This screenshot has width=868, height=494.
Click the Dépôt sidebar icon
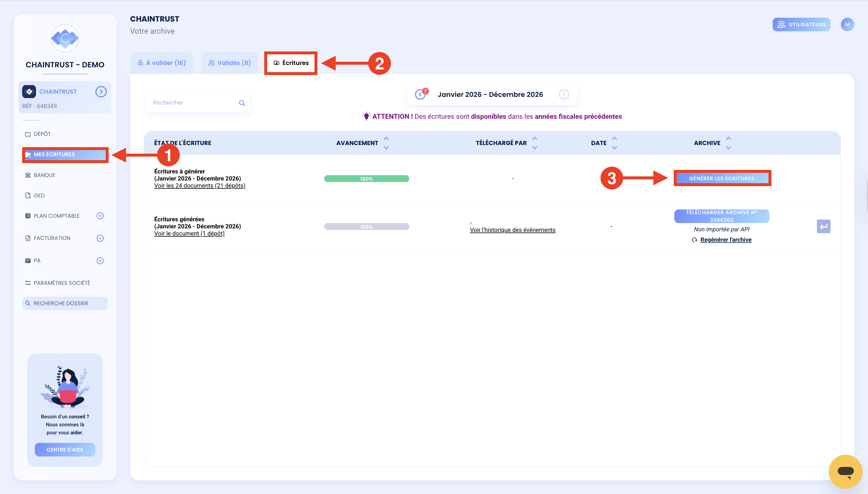28,134
